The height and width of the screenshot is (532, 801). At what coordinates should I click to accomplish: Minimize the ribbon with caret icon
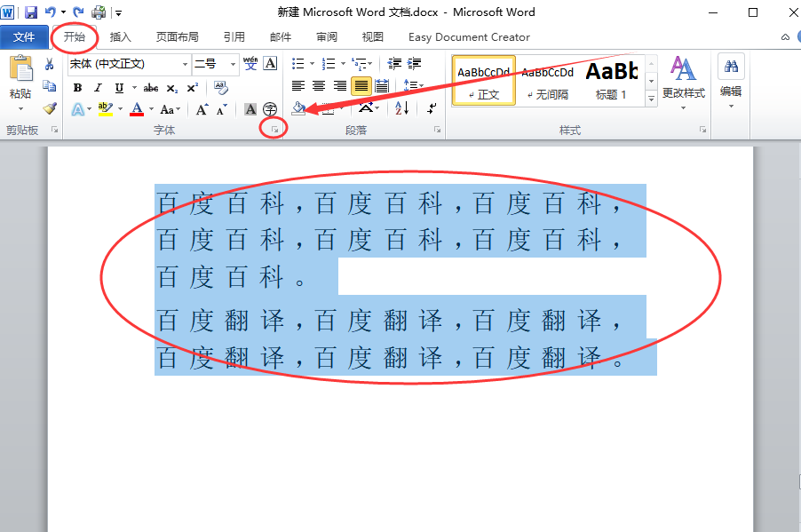pyautogui.click(x=786, y=37)
